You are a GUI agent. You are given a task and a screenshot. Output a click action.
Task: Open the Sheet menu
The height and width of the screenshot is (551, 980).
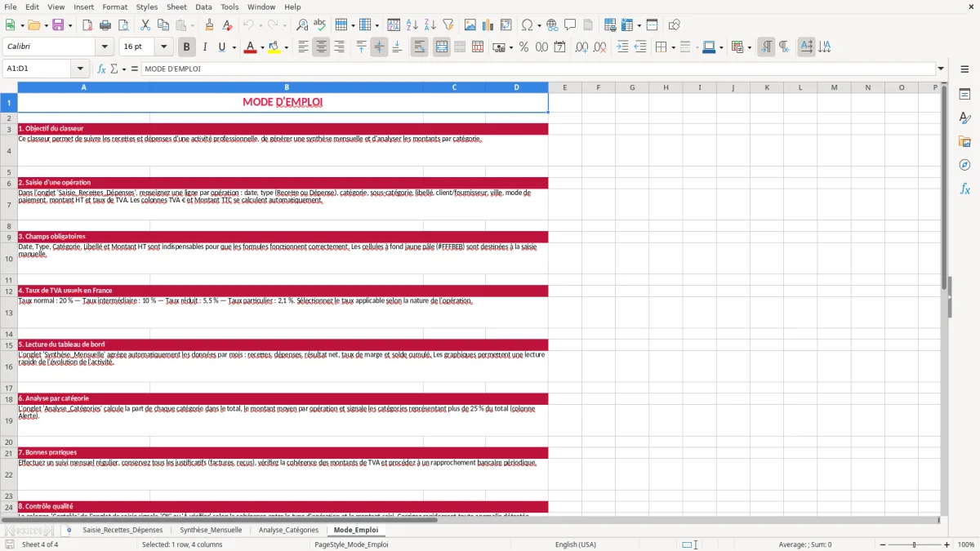pos(176,7)
